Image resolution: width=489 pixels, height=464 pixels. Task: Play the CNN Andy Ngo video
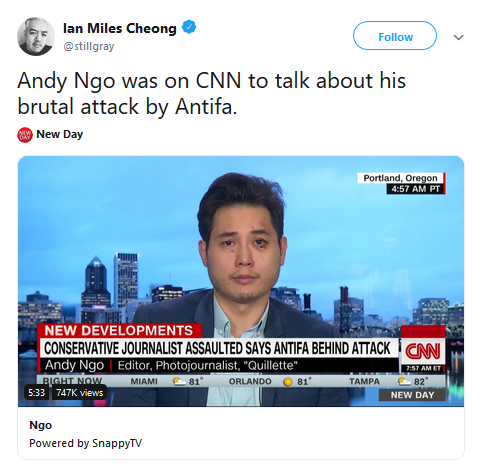tap(241, 281)
